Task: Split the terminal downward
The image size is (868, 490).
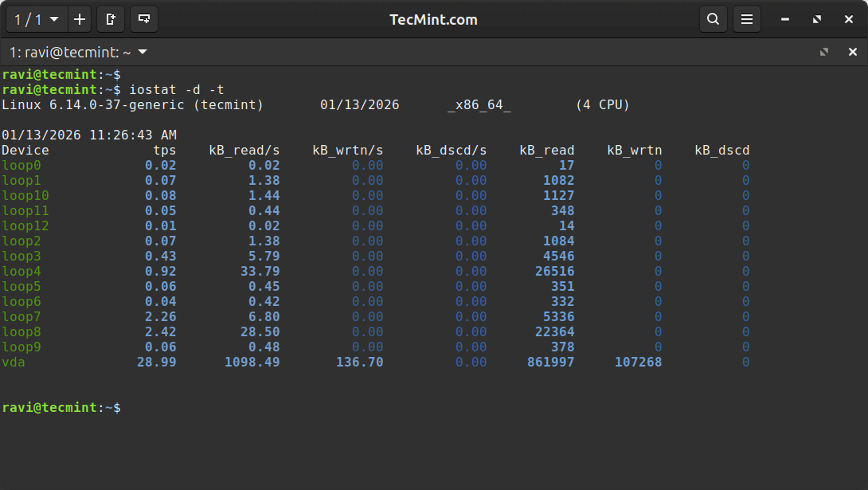Action: pos(143,19)
